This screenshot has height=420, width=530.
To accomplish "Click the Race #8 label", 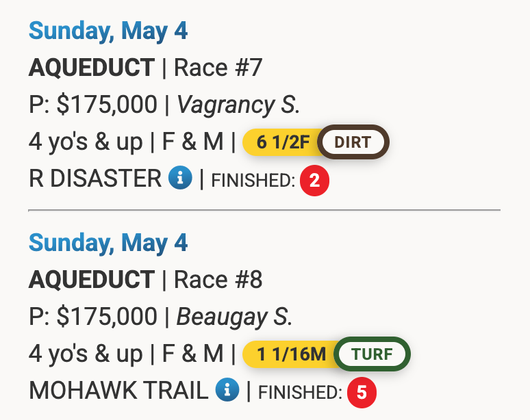I will pos(218,280).
